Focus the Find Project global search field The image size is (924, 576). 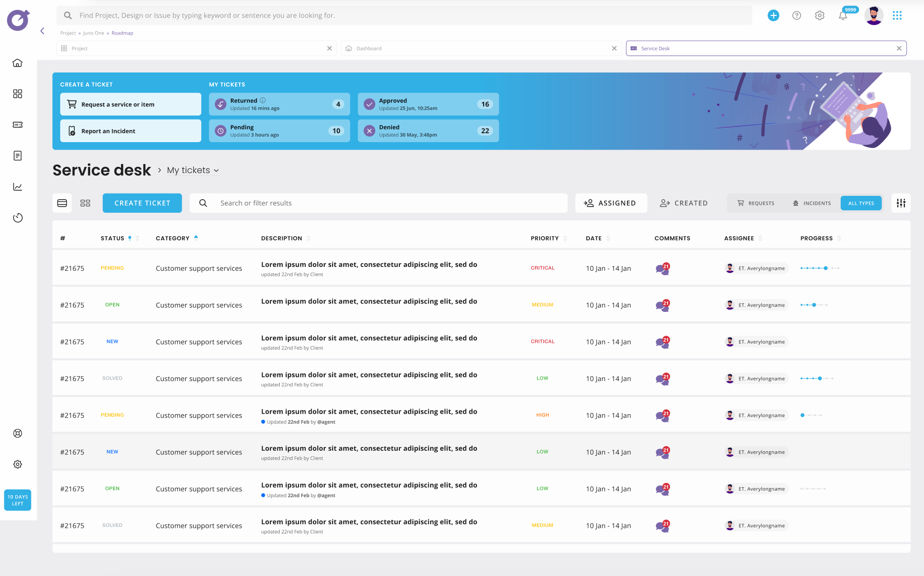[404, 15]
